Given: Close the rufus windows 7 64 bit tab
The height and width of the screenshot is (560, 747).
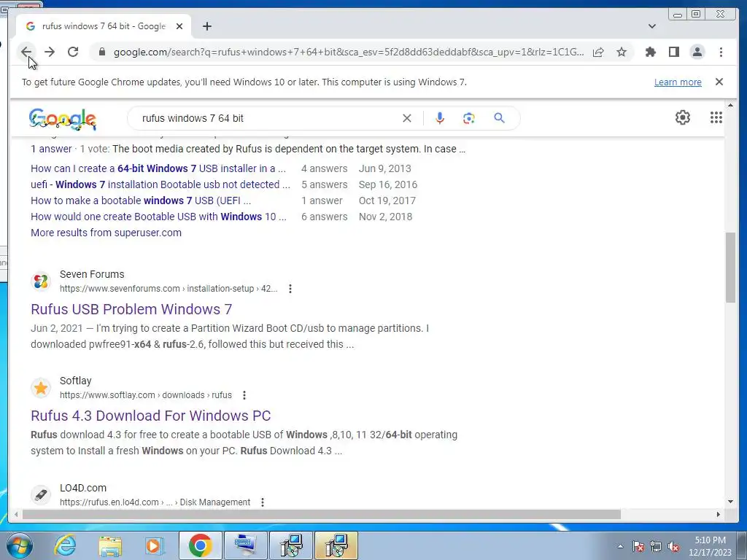Looking at the screenshot, I should (x=179, y=26).
